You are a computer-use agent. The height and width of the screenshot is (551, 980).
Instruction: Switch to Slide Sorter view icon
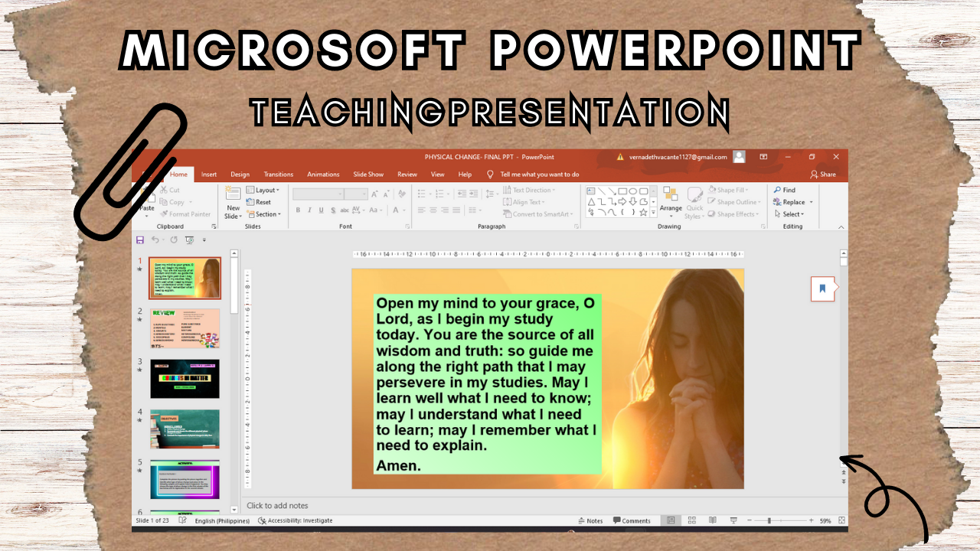pos(691,520)
